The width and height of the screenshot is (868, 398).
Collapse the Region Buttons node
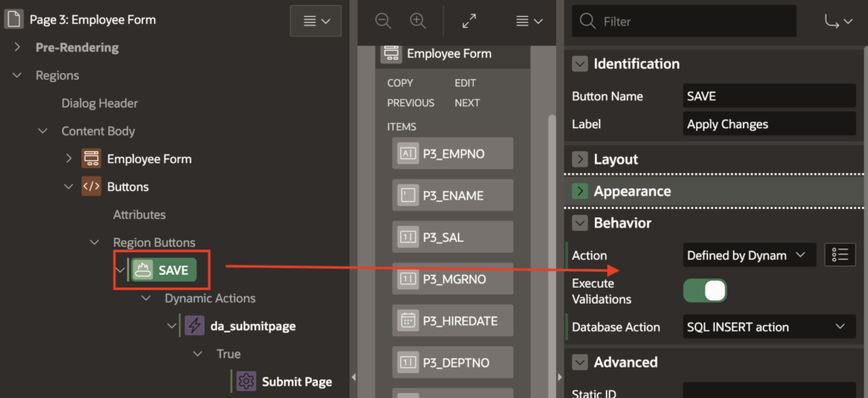(x=95, y=242)
